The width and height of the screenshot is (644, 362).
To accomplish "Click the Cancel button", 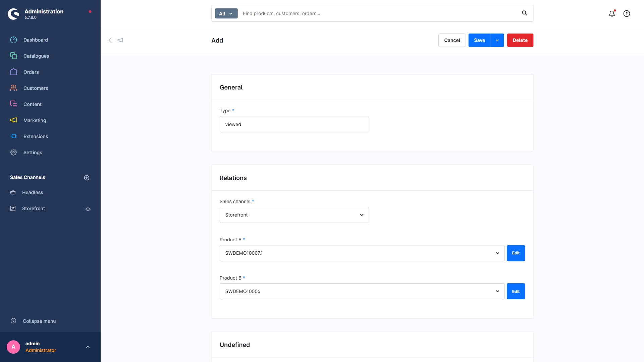I will coord(452,40).
